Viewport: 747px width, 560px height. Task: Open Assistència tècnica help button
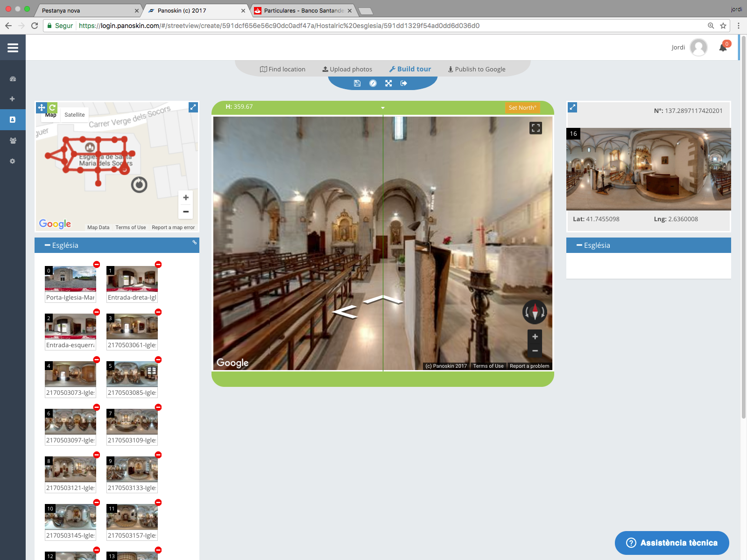point(672,543)
